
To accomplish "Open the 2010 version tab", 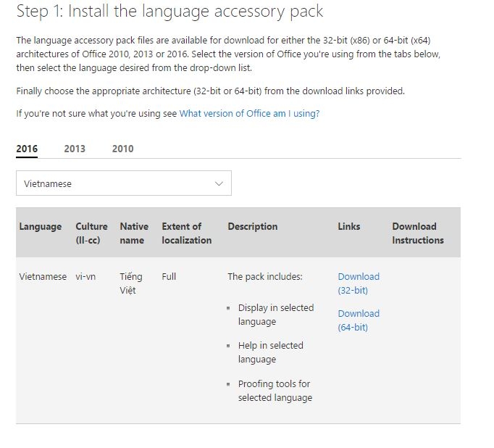I will click(122, 149).
